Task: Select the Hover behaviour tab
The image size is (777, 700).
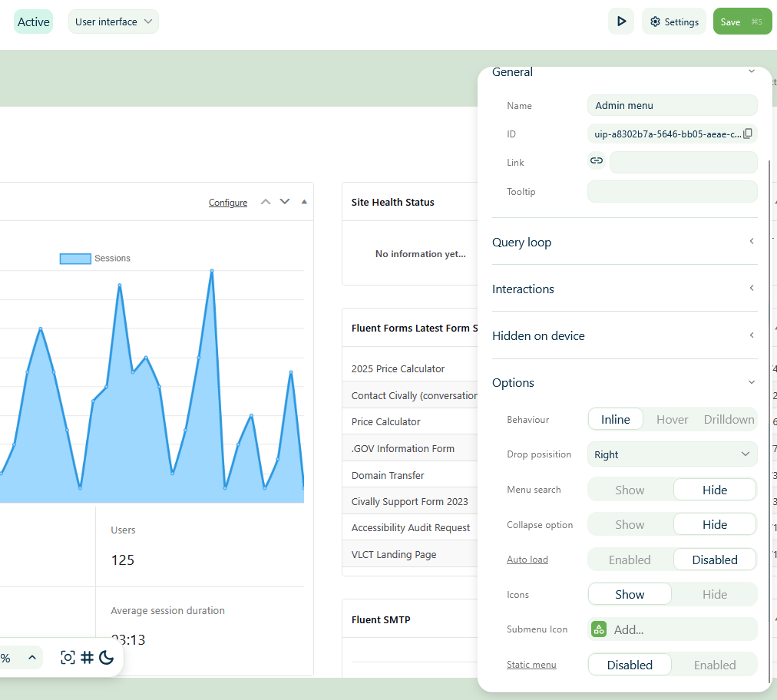Action: pos(672,420)
